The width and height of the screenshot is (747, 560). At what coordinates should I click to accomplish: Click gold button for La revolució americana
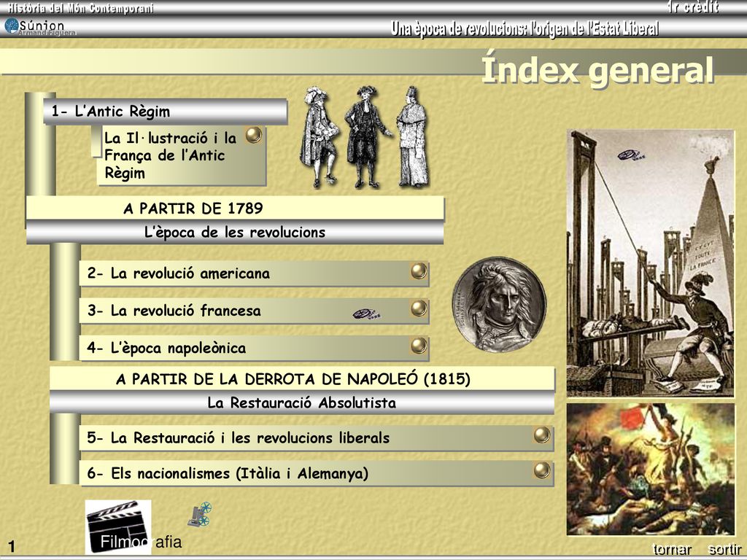419,271
